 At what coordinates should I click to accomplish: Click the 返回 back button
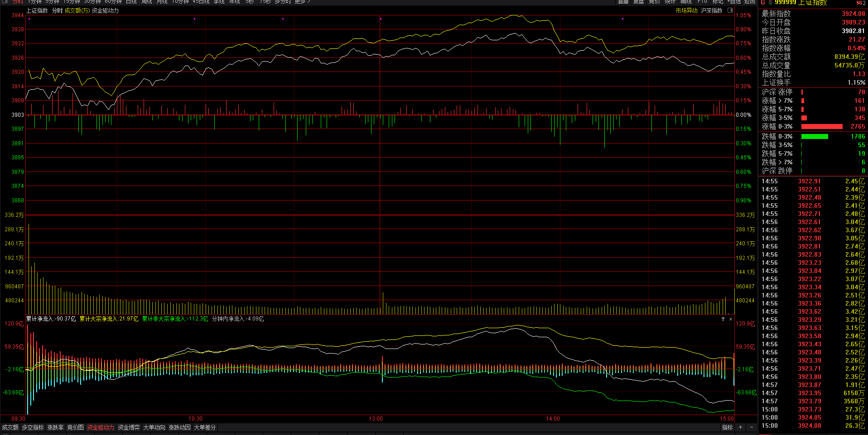point(750,1)
